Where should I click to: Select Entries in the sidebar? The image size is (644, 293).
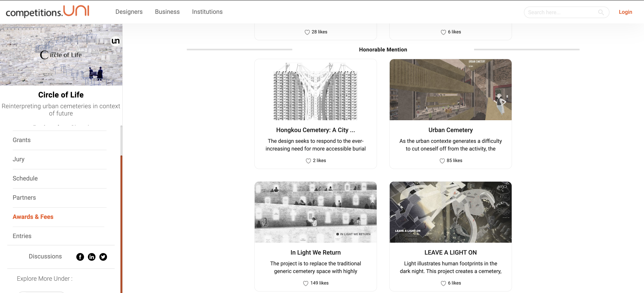click(22, 236)
